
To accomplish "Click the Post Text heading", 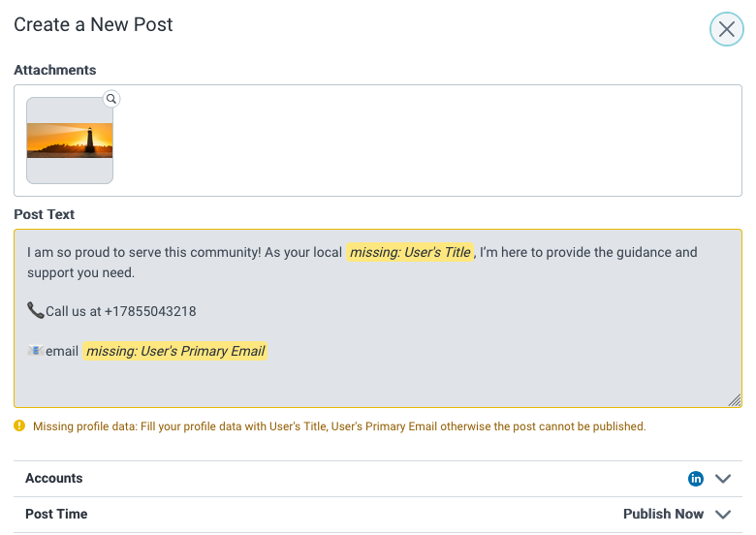I will (x=44, y=214).
